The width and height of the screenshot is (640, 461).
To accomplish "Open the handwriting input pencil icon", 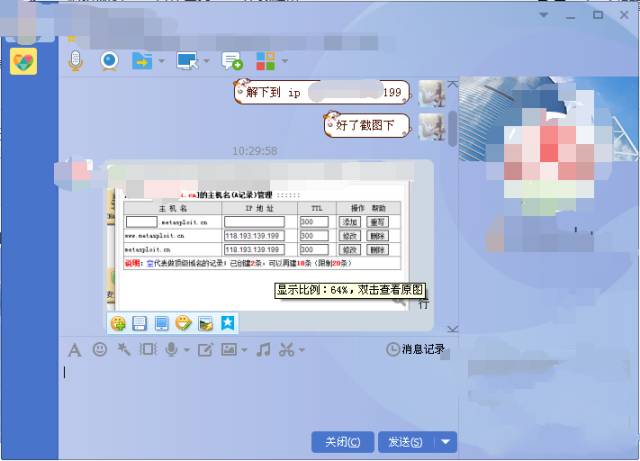I will (205, 350).
